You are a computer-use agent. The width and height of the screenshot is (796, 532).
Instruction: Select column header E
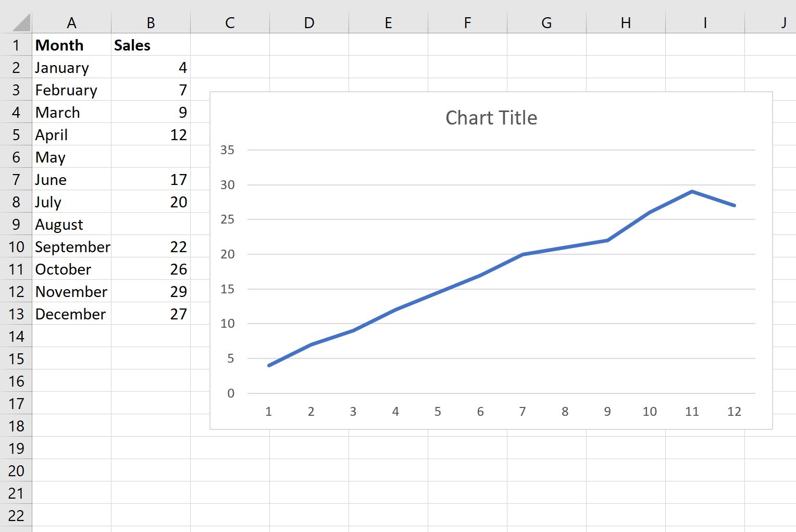click(x=388, y=22)
